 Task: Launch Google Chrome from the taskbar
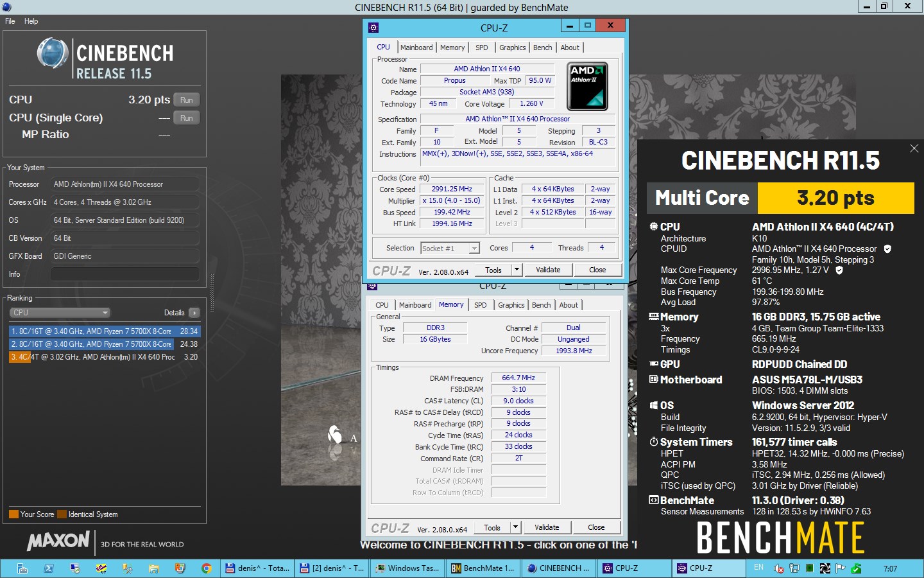206,568
